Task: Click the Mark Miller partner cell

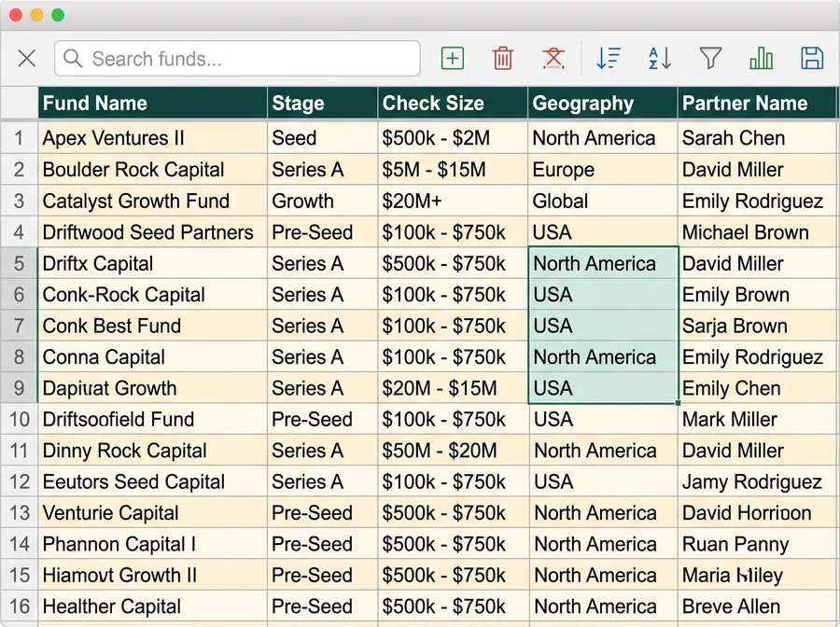Action: (x=757, y=419)
